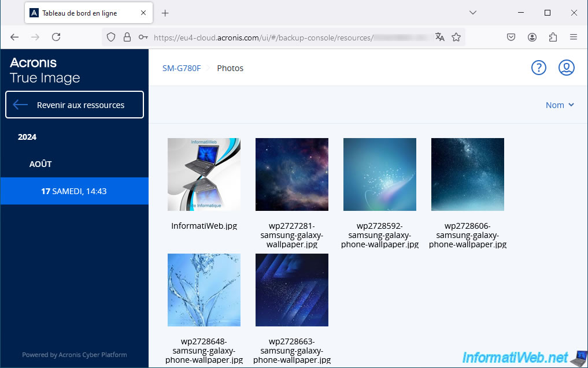Click wp2728648-samsung-galaxy-phone-wallpaper.jpg file name

204,351
